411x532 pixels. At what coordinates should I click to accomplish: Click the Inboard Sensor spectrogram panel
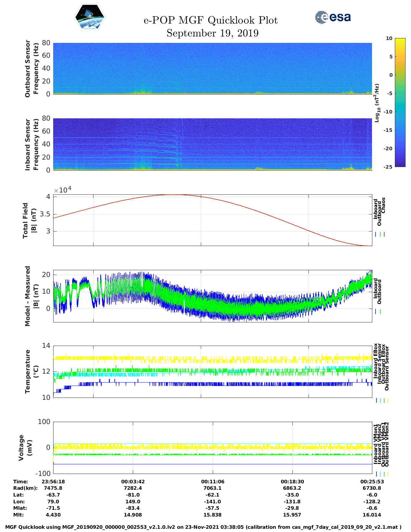[212, 144]
